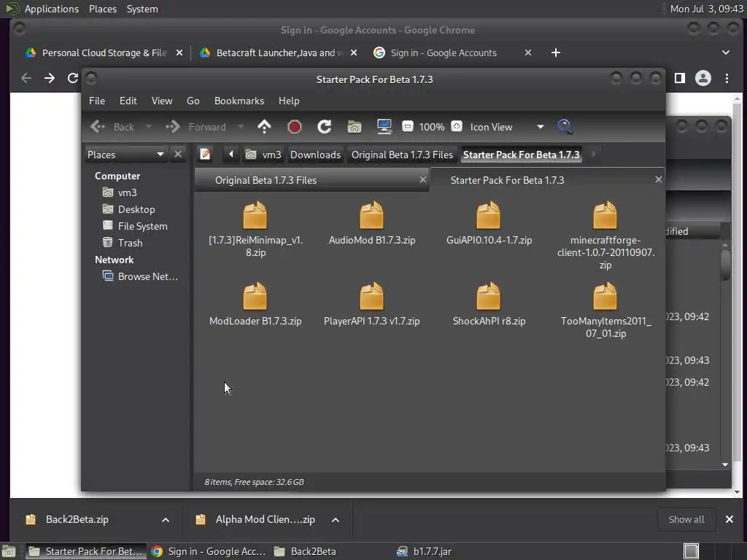This screenshot has height=560, width=747.
Task: Select vm3 in the Places sidebar
Action: (127, 192)
